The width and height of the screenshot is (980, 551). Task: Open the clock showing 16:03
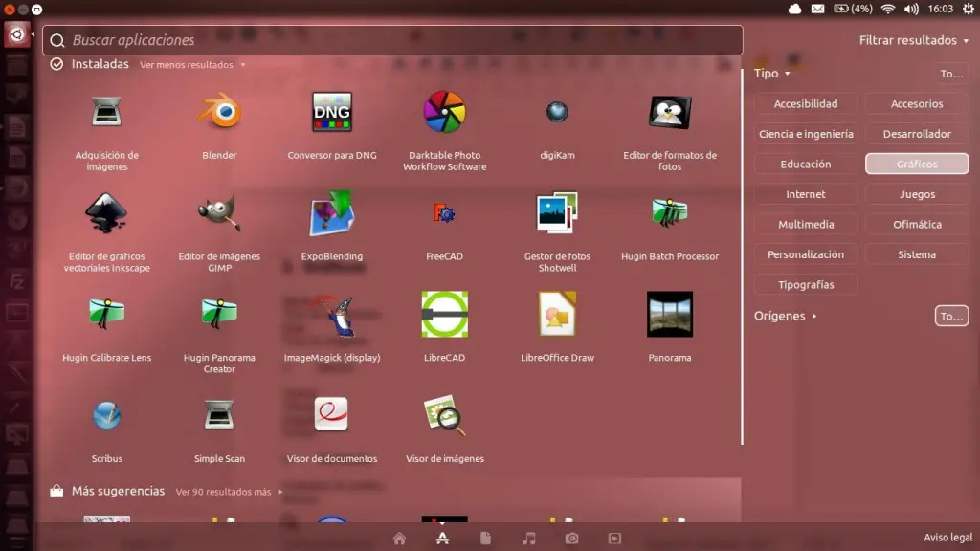[x=940, y=9]
